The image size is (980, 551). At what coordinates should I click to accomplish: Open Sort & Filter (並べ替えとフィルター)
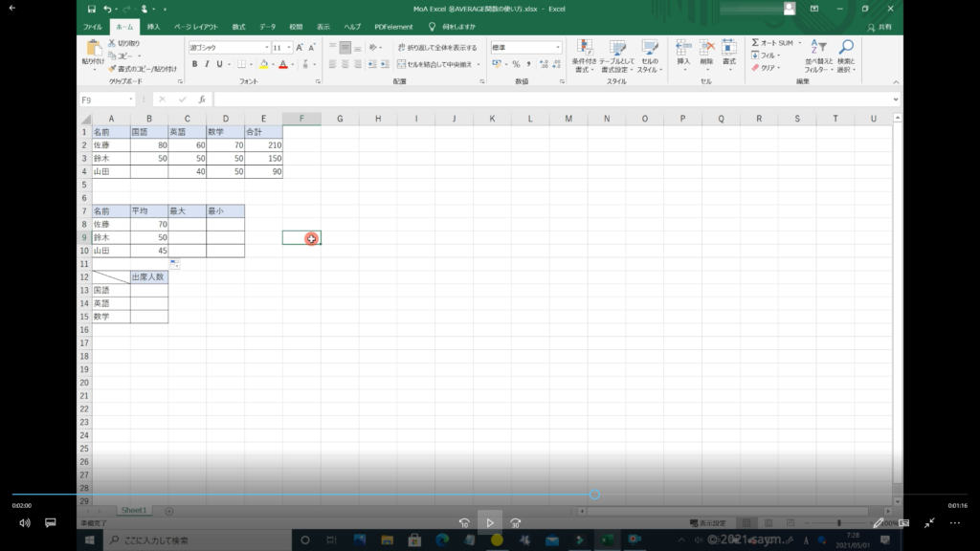tap(817, 49)
